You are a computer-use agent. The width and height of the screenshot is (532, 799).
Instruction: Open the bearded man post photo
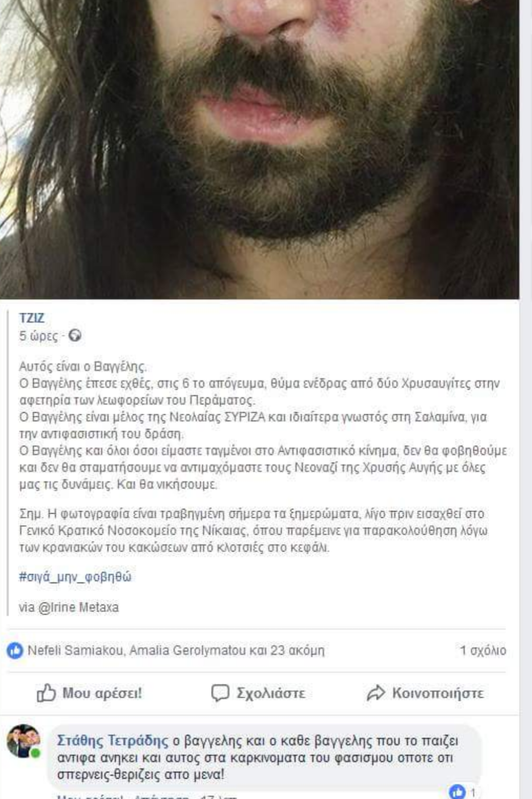pos(259,149)
